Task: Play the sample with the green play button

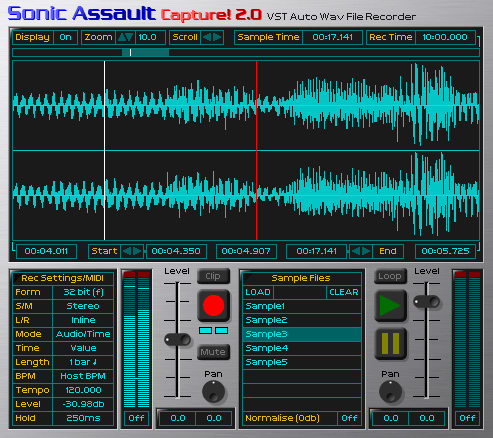Action: (x=390, y=305)
